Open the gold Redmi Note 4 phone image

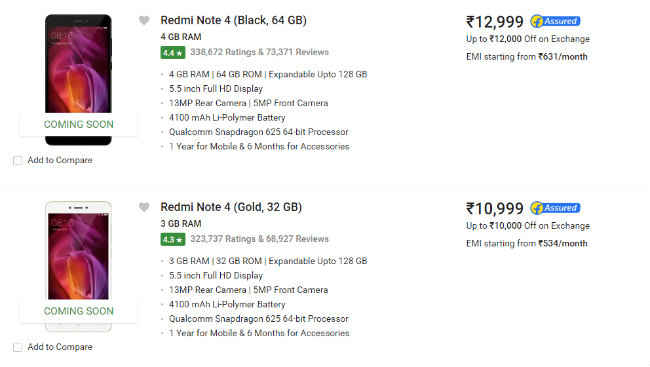coord(78,266)
